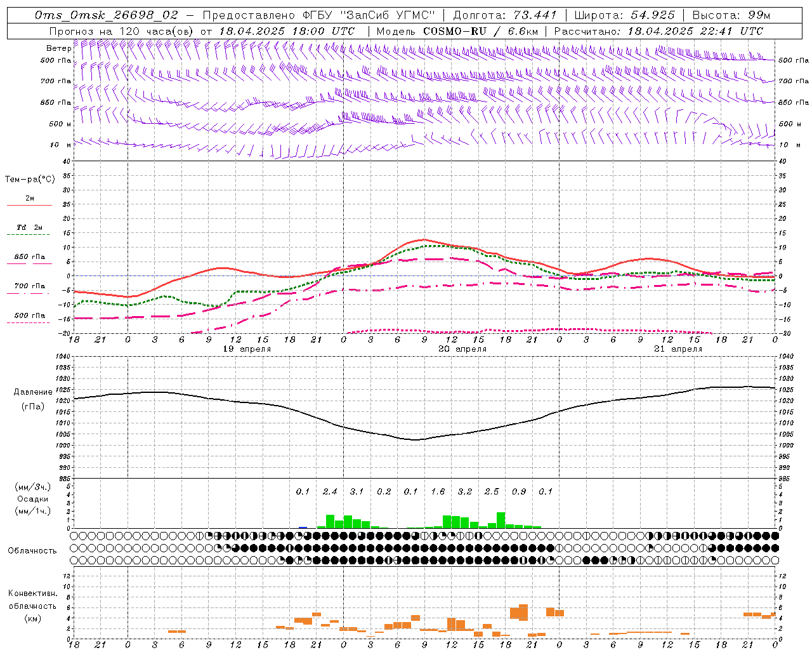The width and height of the screenshot is (812, 650).
Task: Click the Тем-ра(°C) legend heading
Action: [x=30, y=180]
